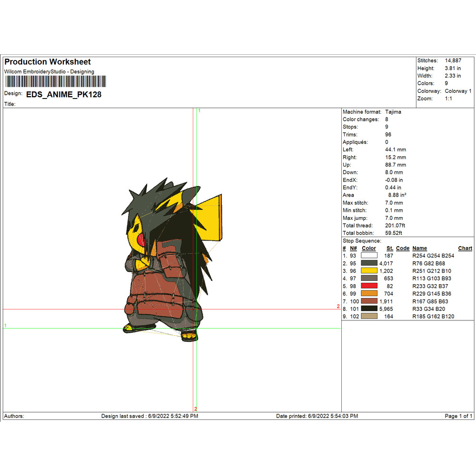Screen dimensions: 476x476
Task: Click the Production Worksheet title
Action: pyautogui.click(x=48, y=62)
